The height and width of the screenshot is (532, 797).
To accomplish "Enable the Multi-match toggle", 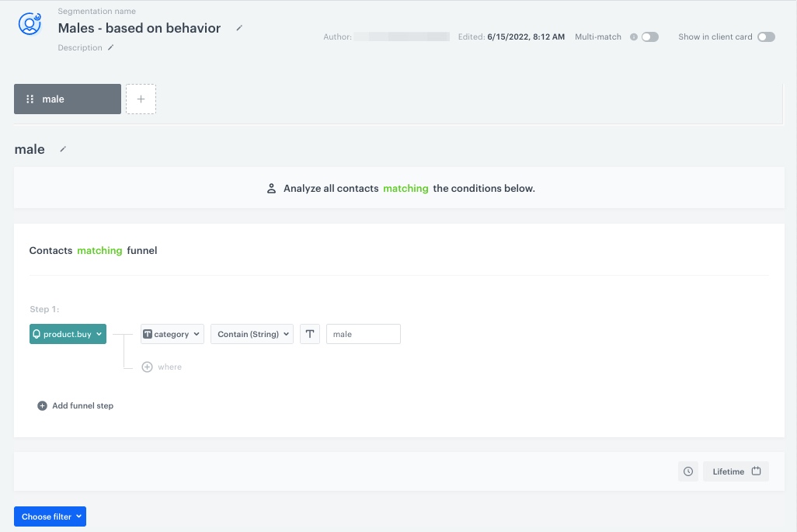I will click(650, 37).
